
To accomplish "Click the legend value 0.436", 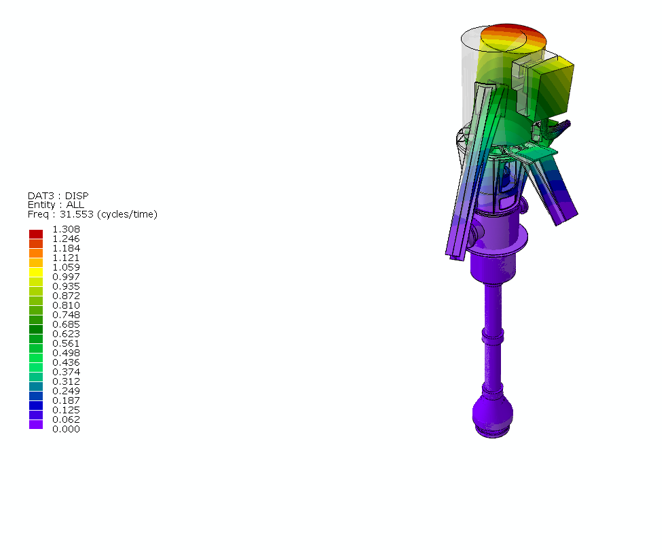I will point(66,363).
